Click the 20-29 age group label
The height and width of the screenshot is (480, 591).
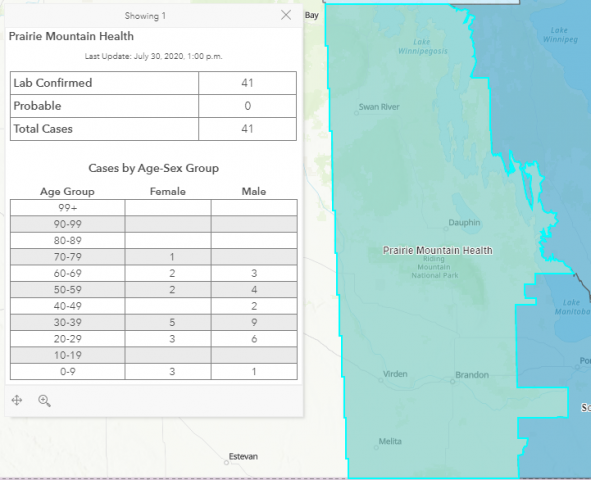pos(67,339)
